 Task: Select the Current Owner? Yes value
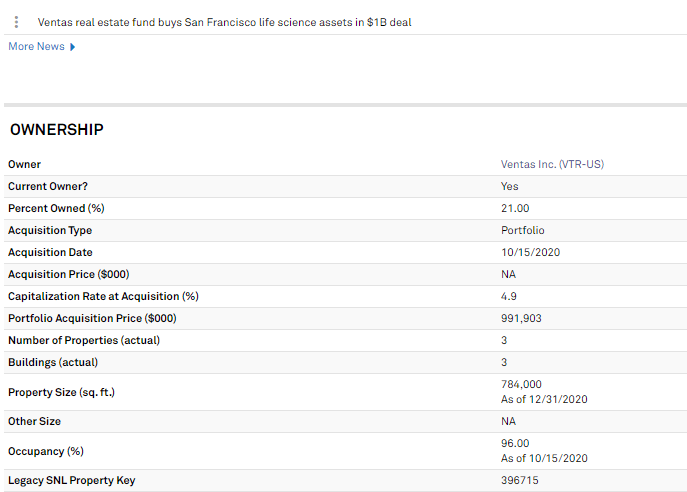[x=510, y=186]
